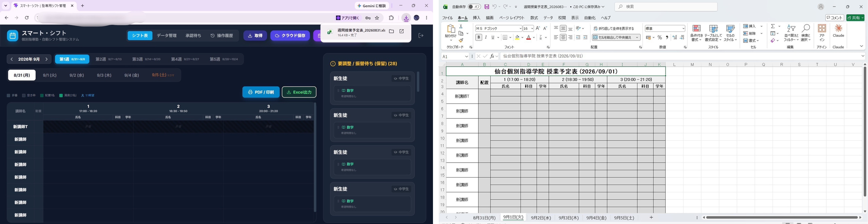The image size is (868, 224).
Task: Open 並べ替えとフィルター menu
Action: click(791, 33)
